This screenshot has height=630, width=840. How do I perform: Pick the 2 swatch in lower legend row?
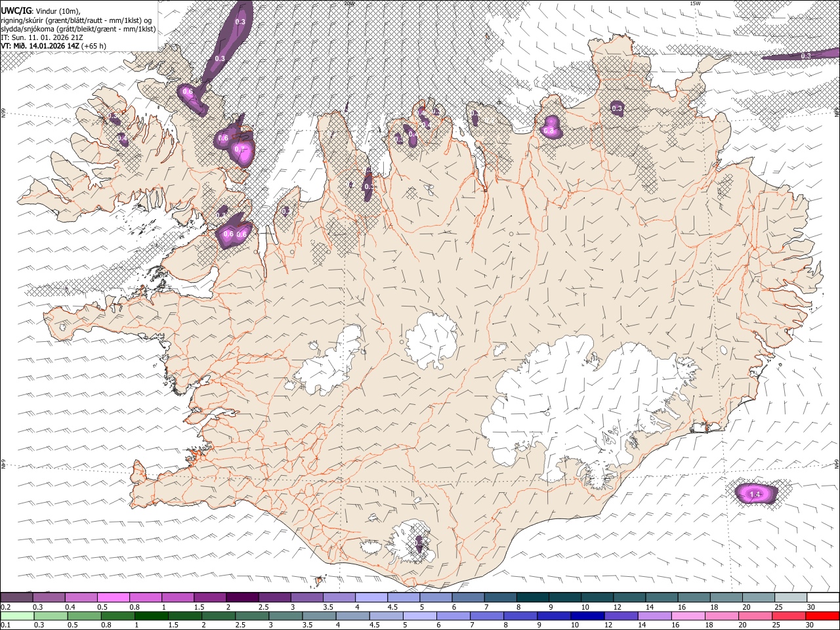(218, 616)
